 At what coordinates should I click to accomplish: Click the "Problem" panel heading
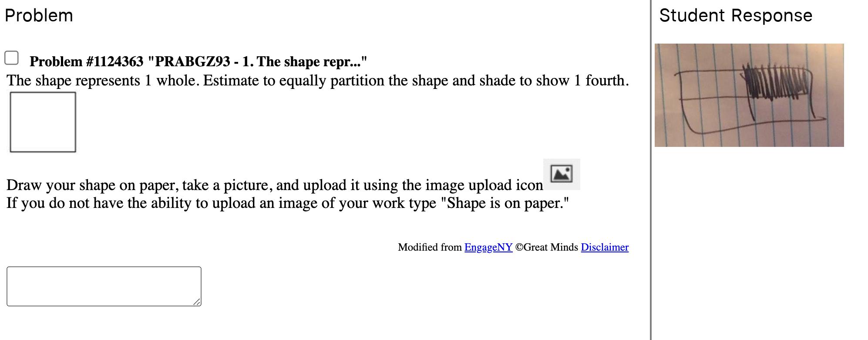pyautogui.click(x=39, y=16)
